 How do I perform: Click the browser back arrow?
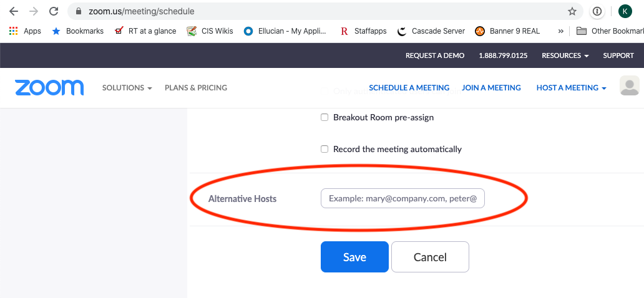point(13,11)
